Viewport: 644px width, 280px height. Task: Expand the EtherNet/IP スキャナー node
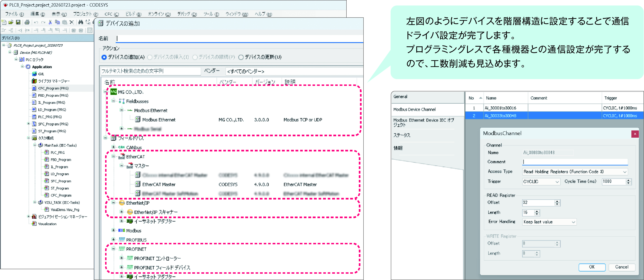121,212
